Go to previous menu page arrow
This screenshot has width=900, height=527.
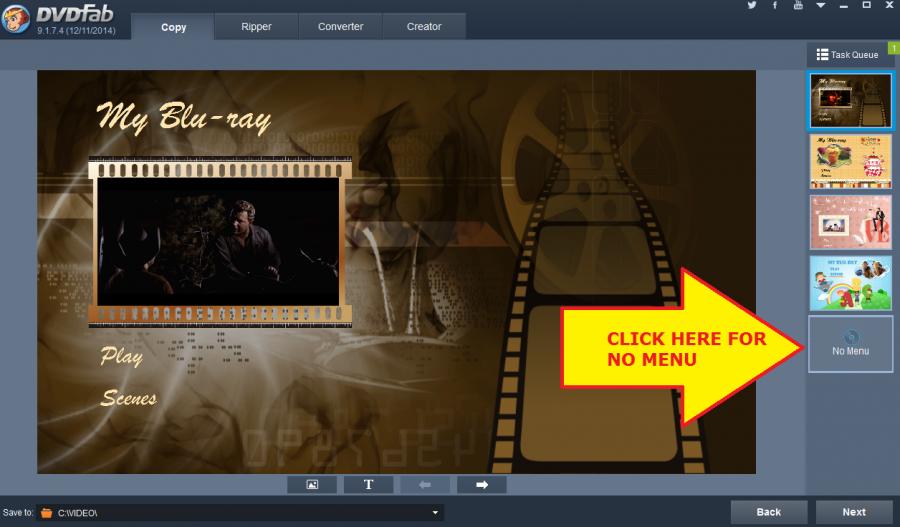[x=425, y=485]
